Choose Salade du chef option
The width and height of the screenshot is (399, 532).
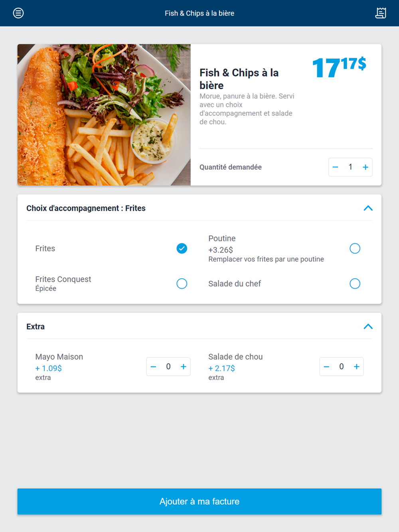pos(355,284)
